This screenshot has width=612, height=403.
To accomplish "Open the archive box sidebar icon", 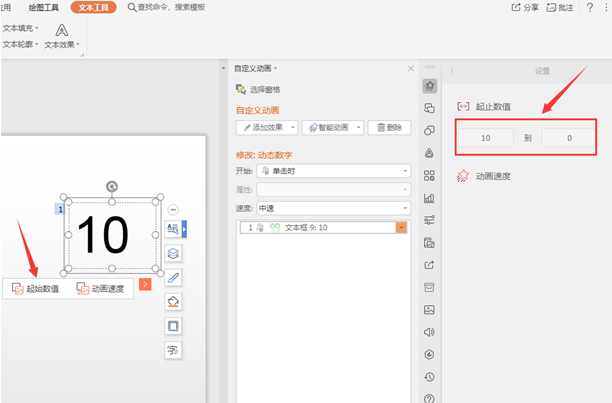I will pyautogui.click(x=429, y=288).
